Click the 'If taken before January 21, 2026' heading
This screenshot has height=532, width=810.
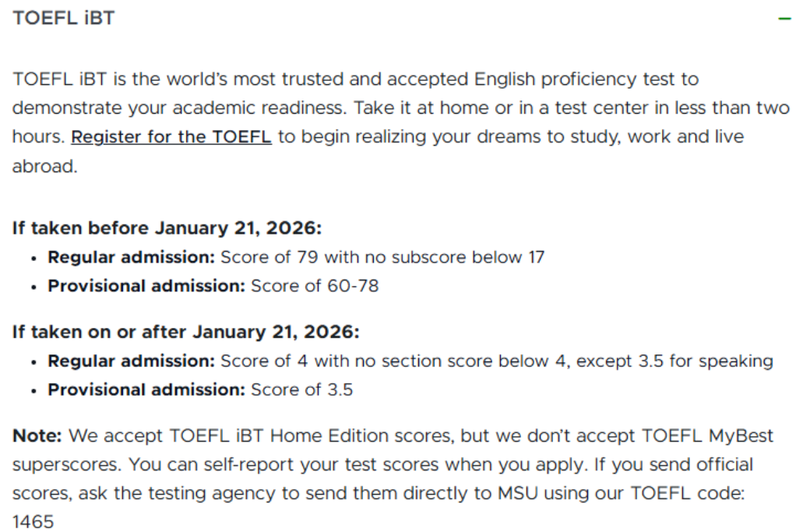click(x=167, y=228)
